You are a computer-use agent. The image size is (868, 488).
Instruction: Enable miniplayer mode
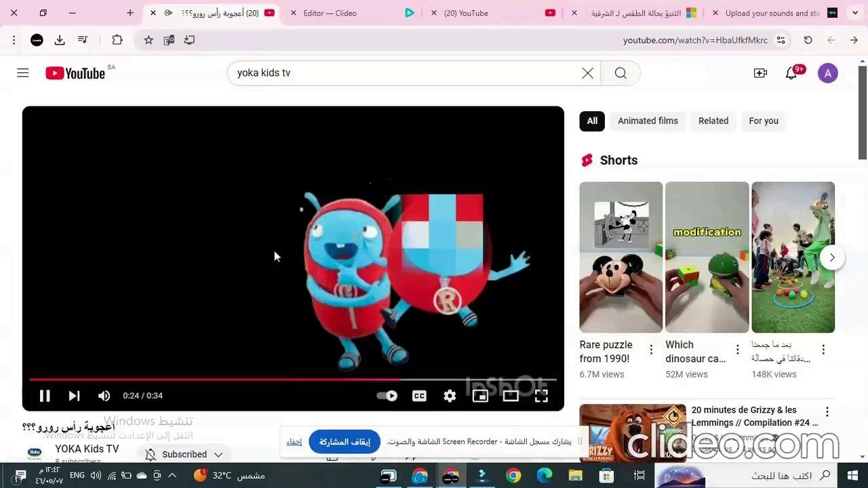tap(480, 396)
